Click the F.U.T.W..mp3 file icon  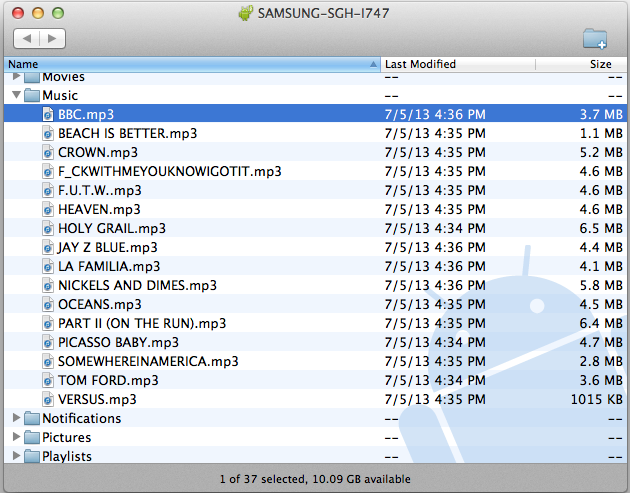coord(48,190)
